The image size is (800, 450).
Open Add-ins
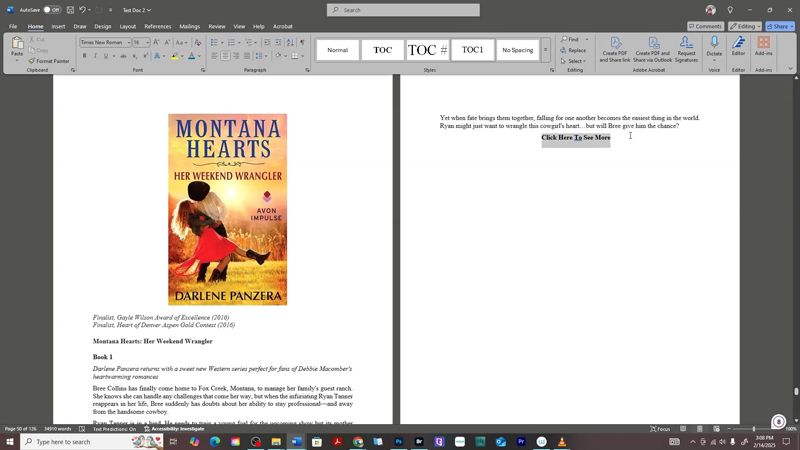pyautogui.click(x=764, y=46)
